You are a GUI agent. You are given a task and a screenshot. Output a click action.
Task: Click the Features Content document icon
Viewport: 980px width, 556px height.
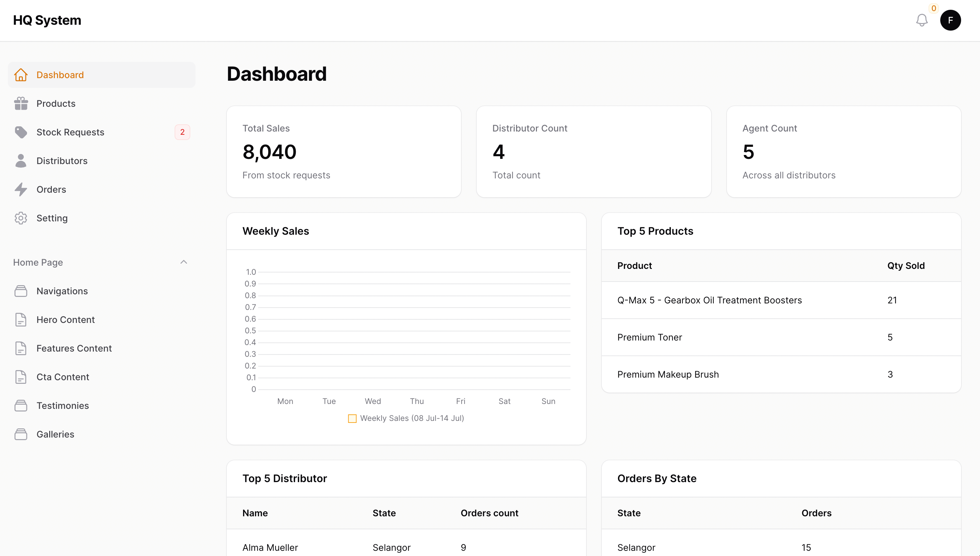pos(21,348)
